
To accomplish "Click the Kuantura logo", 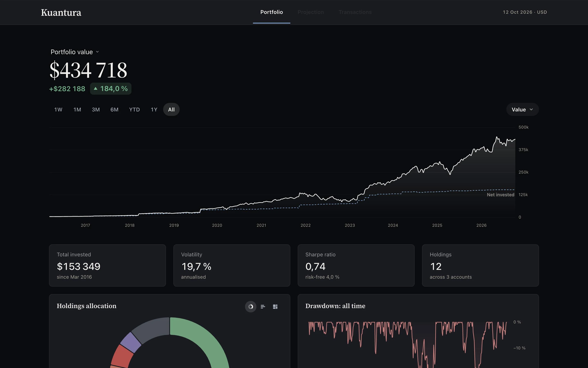I will click(61, 12).
